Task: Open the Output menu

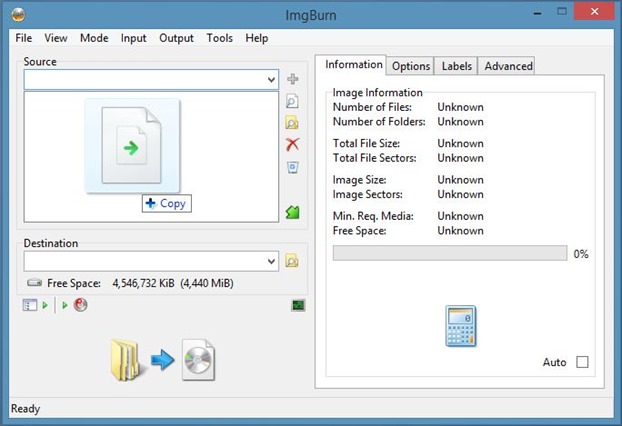Action: click(177, 38)
